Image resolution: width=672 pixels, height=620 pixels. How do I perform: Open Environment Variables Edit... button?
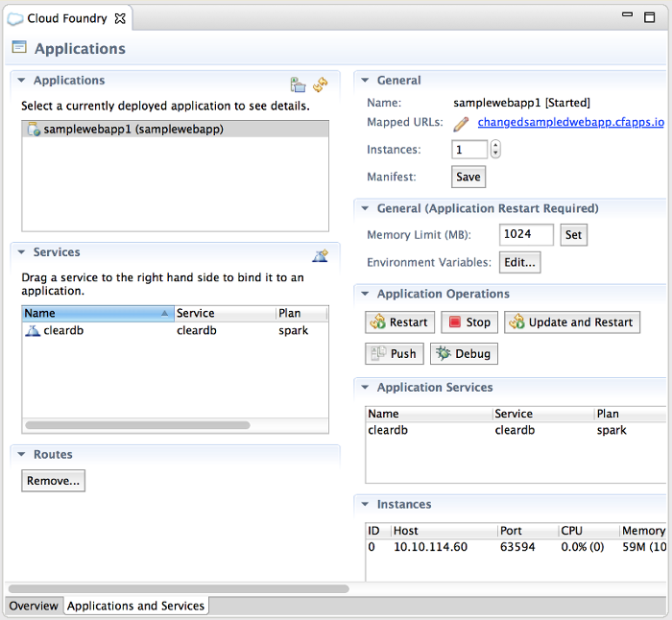point(520,262)
